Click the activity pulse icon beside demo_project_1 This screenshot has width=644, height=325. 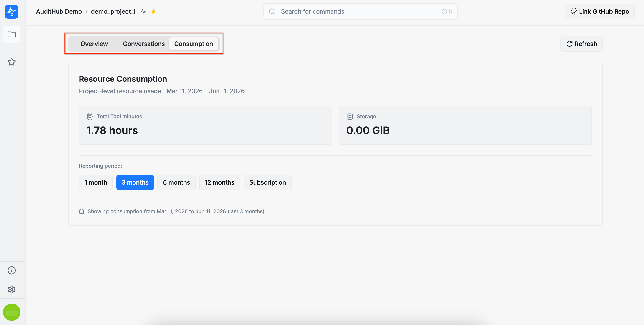point(143,11)
